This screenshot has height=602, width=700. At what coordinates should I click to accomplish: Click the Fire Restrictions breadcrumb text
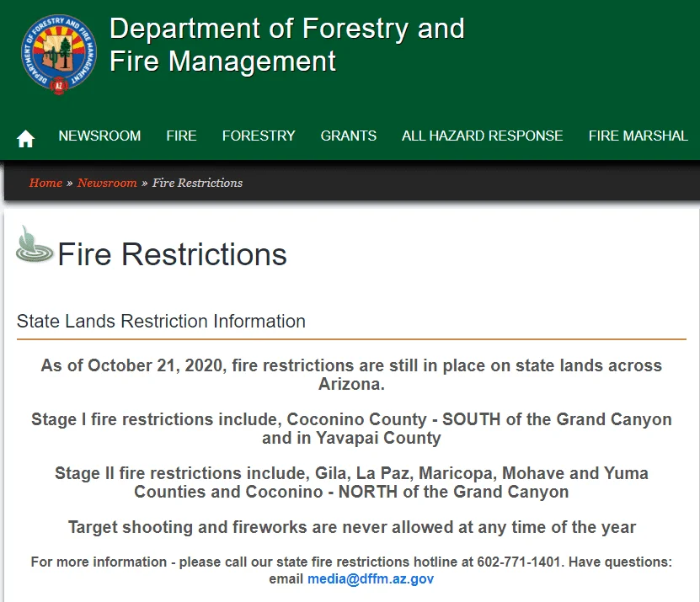197,183
